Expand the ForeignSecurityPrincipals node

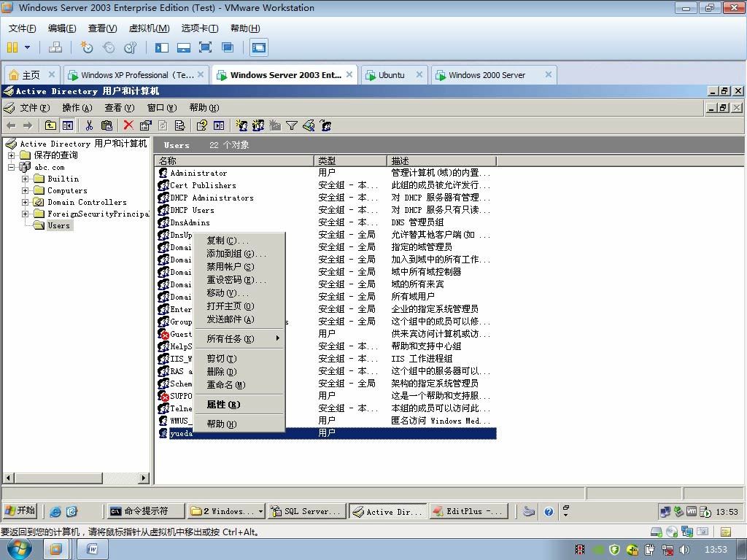coord(25,214)
